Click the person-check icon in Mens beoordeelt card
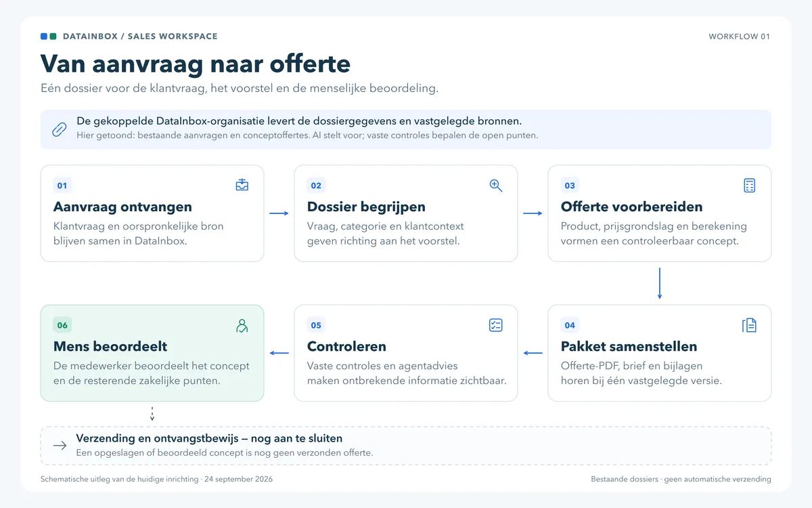This screenshot has height=508, width=812. [242, 325]
